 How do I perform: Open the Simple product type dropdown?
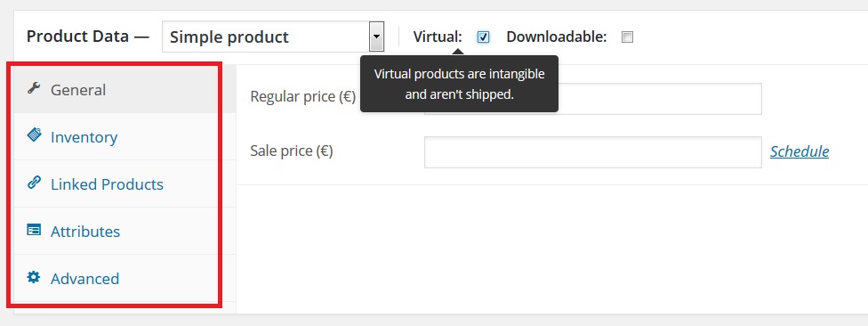[273, 37]
